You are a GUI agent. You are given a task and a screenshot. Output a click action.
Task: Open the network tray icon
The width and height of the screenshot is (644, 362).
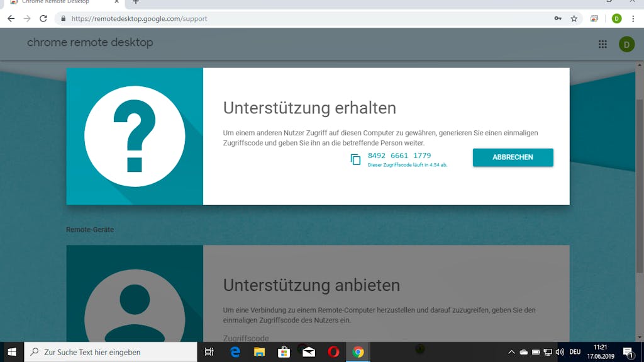coord(548,352)
